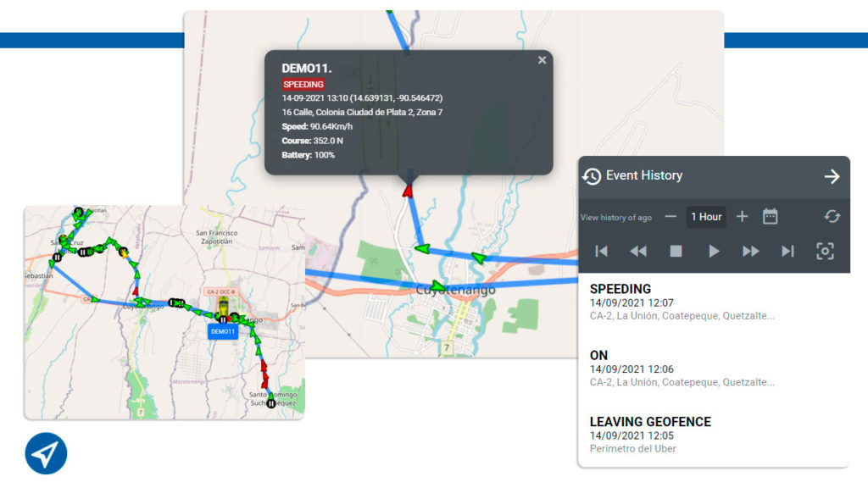Click the Course 352.0 N value
Screen dimensions: 868x488
(x=328, y=141)
